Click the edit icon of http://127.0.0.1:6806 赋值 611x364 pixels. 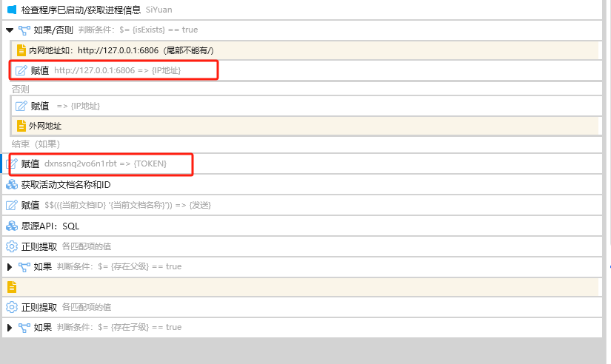pos(21,70)
